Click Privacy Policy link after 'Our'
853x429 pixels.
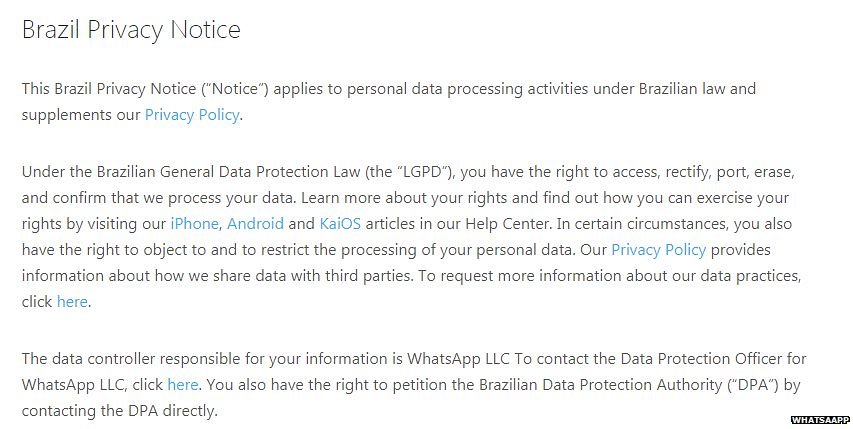pos(658,250)
